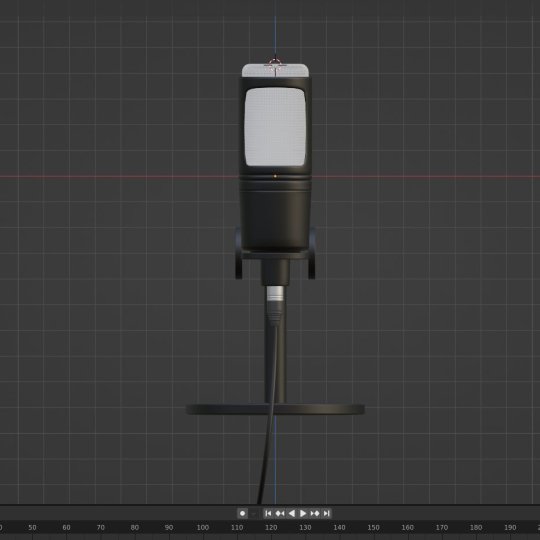Jump to the first frame of playback
The height and width of the screenshot is (540, 540).
[268, 513]
